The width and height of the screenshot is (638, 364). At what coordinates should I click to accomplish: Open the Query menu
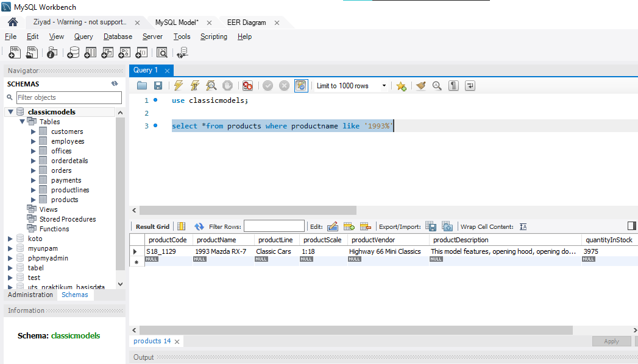point(83,37)
